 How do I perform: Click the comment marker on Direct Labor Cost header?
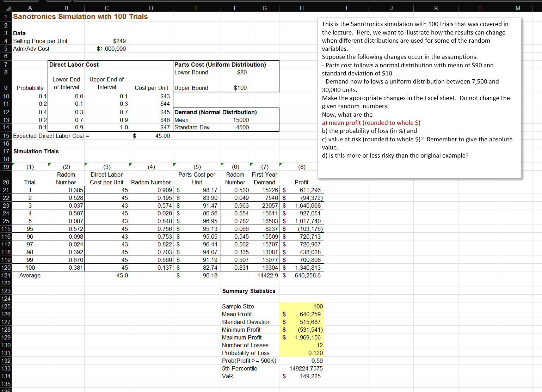click(x=85, y=164)
